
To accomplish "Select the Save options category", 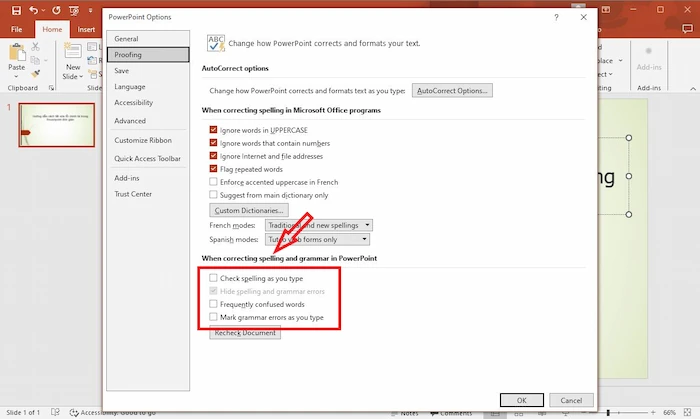I will pyautogui.click(x=148, y=71).
